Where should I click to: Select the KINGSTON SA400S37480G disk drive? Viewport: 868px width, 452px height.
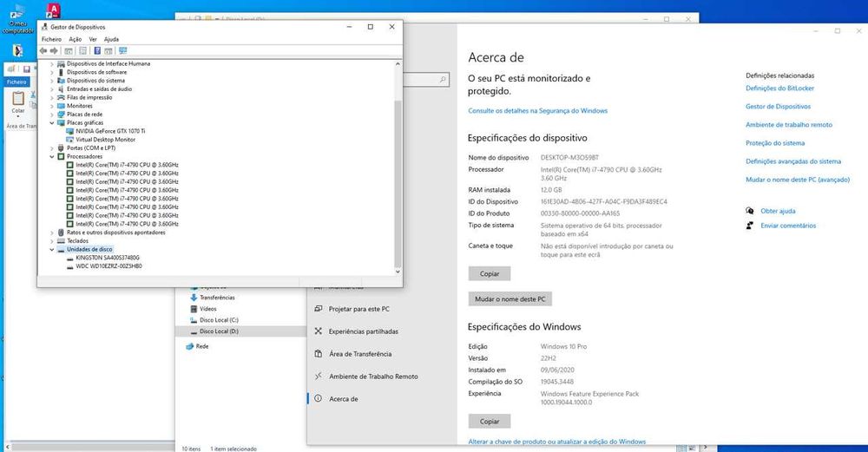(108, 258)
